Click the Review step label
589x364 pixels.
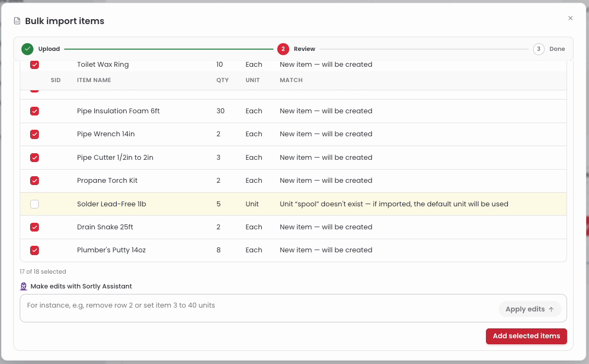pos(304,49)
